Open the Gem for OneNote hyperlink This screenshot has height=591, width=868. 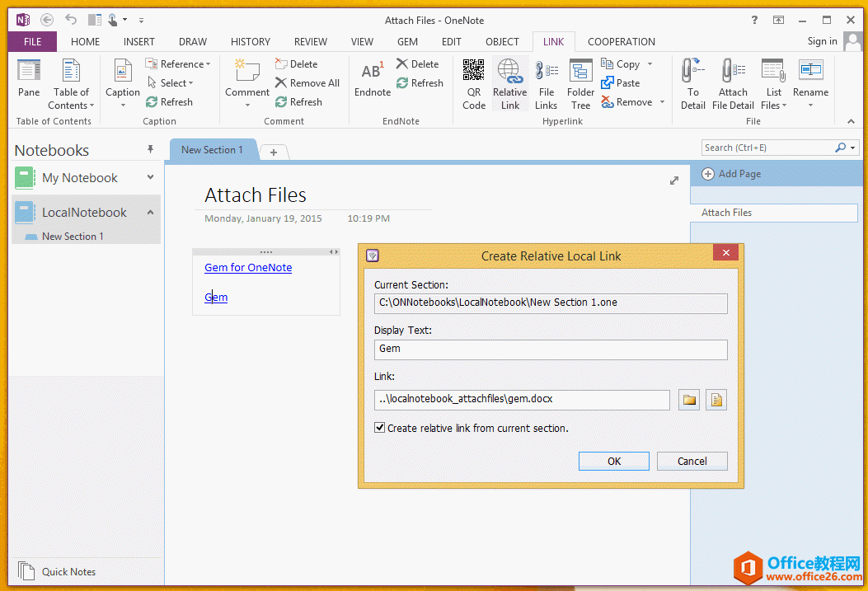click(x=248, y=268)
